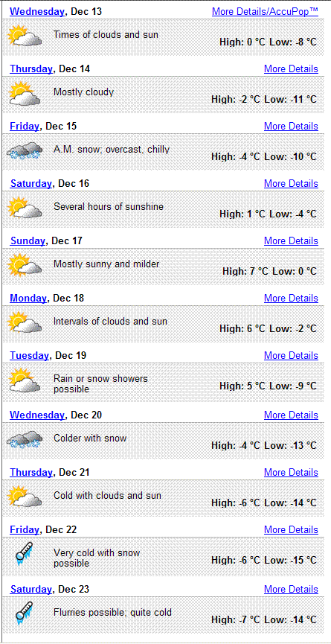Image resolution: width=331 pixels, height=644 pixels.
Task: Open More Details for Saturday Dec 16
Action: [x=292, y=183]
